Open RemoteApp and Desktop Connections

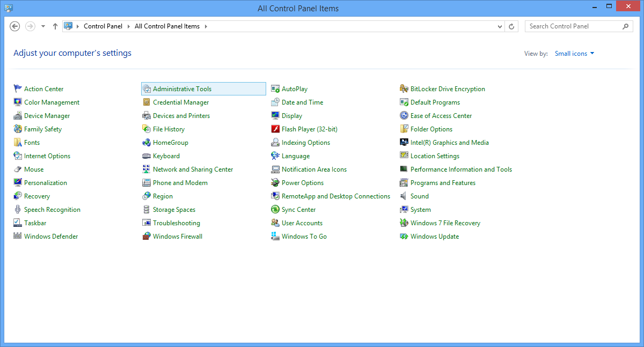point(336,196)
